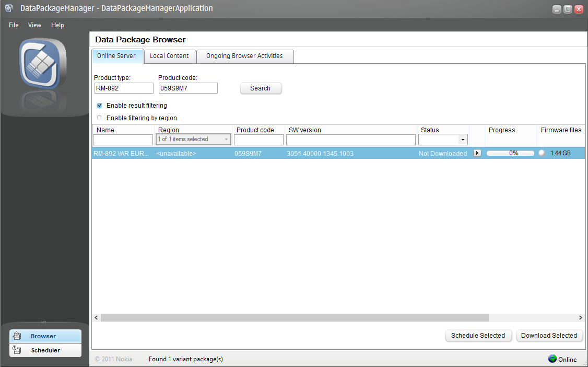Click the Region column header
This screenshot has height=367, width=588.
pos(169,130)
